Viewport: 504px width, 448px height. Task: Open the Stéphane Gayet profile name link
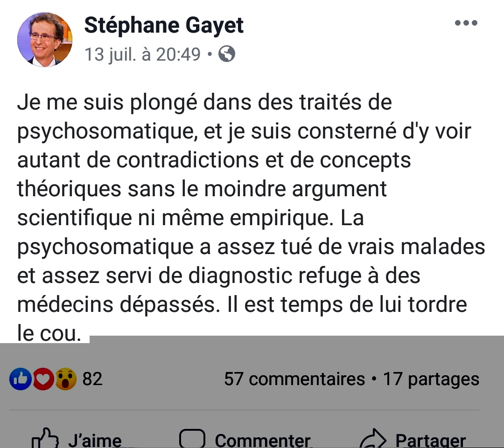(164, 25)
